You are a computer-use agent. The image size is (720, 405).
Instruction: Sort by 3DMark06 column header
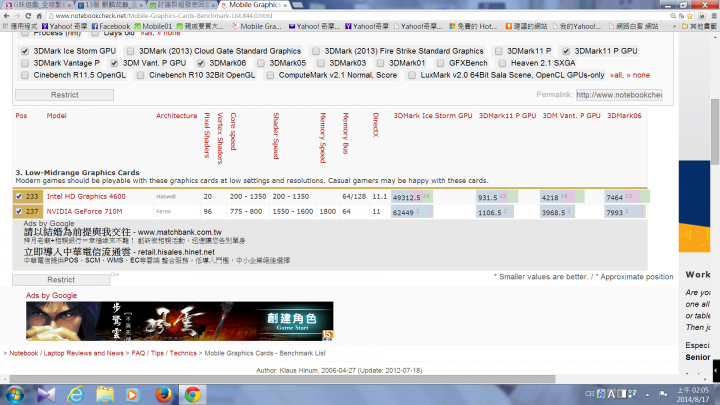coord(624,116)
